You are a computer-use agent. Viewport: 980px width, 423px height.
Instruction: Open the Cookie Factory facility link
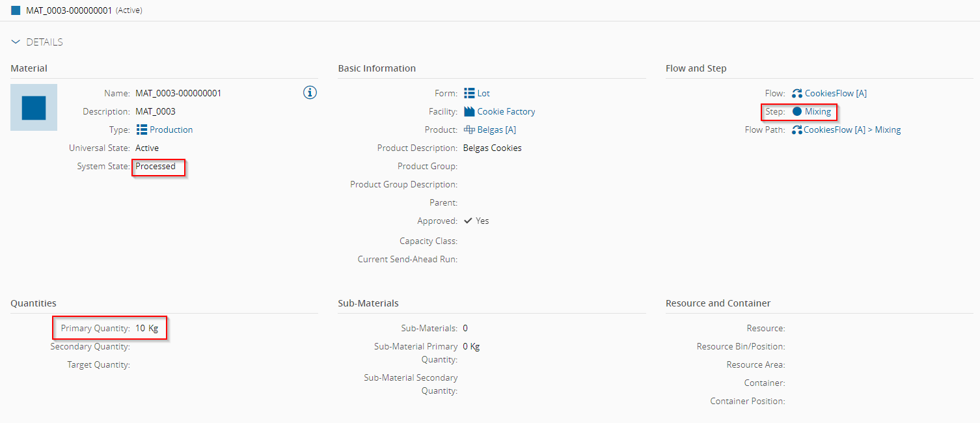[x=506, y=111]
